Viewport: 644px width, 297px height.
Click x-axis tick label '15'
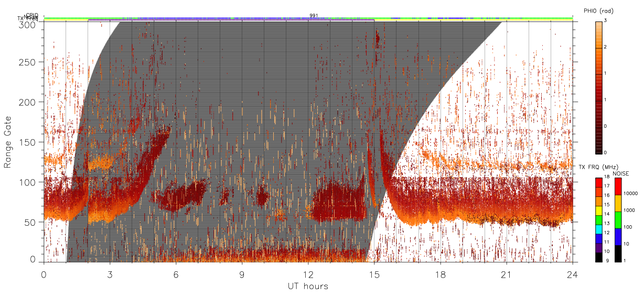[x=374, y=274]
